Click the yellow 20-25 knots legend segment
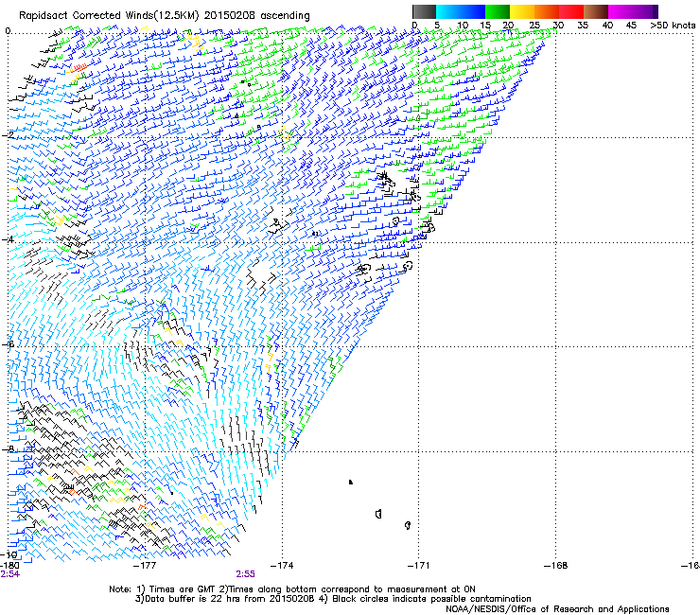 (x=522, y=11)
